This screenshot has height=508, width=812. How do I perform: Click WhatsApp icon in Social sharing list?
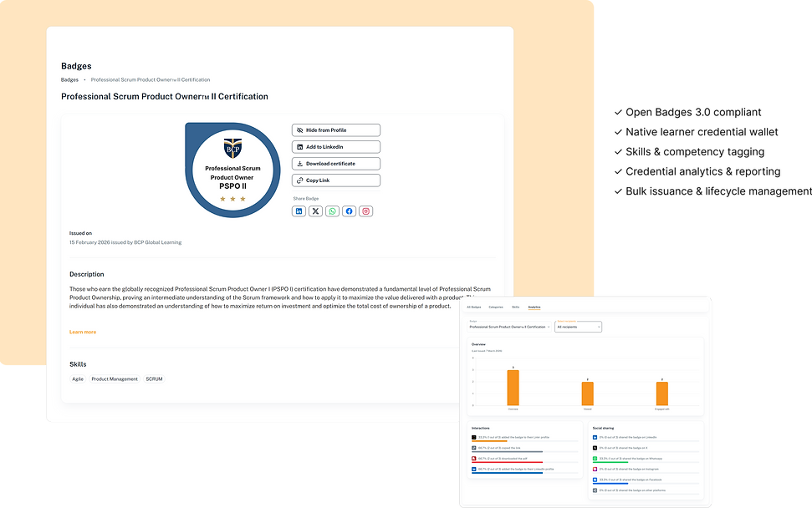[x=595, y=459]
